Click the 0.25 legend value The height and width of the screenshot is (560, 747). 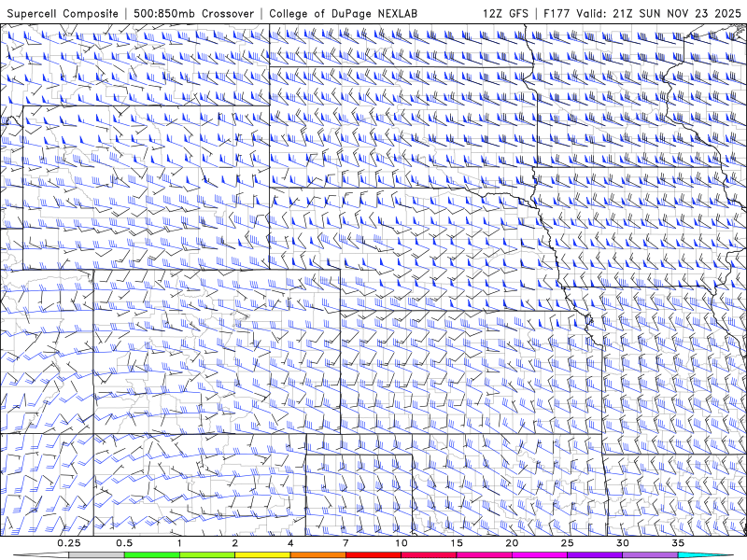[68, 543]
